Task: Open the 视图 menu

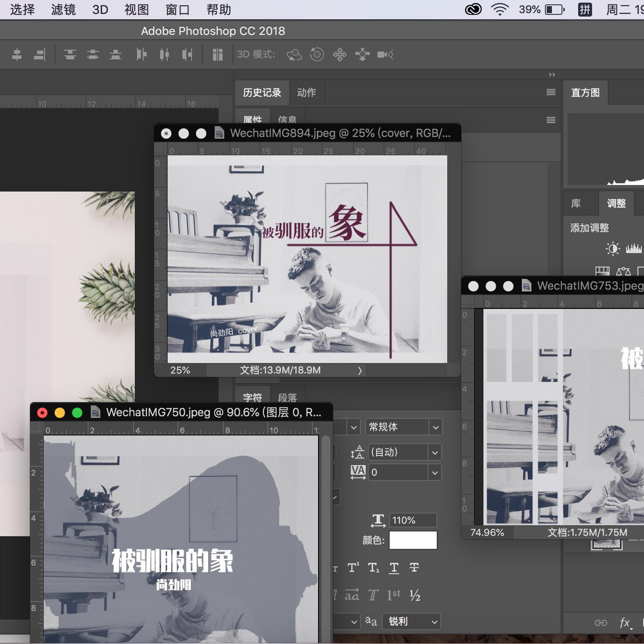Action: 137,9
